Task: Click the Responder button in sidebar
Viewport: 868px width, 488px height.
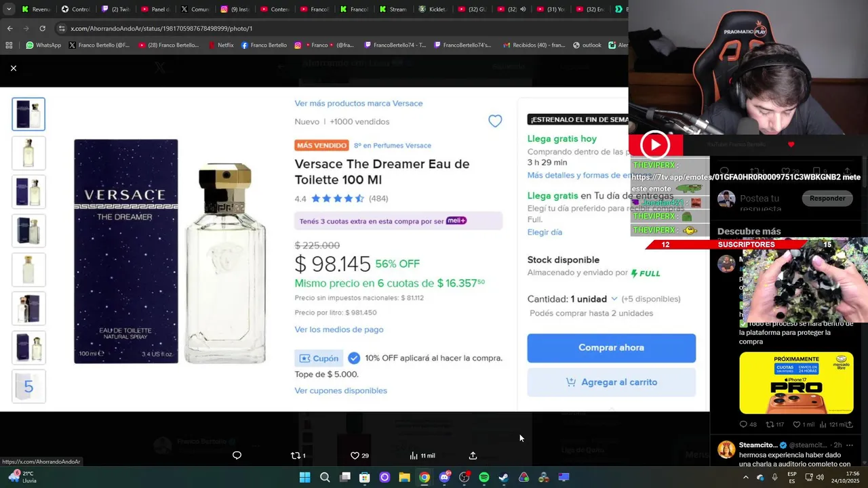Action: (x=827, y=199)
